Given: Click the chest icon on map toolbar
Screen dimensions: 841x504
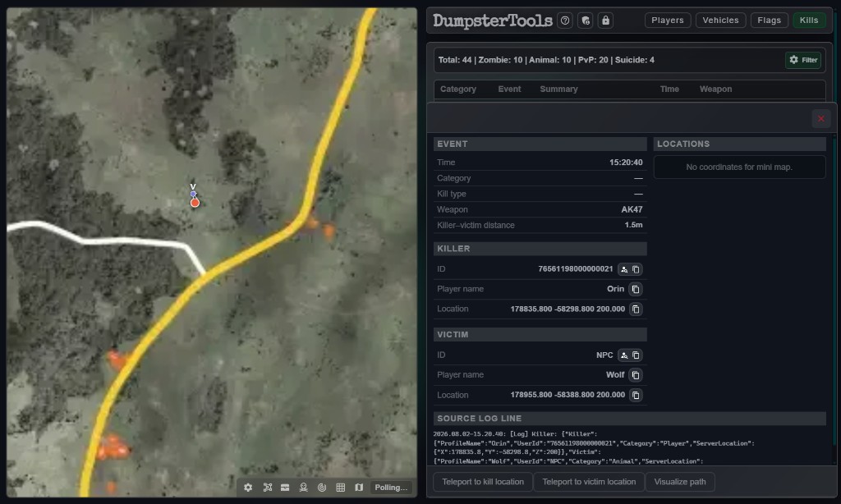Looking at the screenshot, I should tap(285, 488).
